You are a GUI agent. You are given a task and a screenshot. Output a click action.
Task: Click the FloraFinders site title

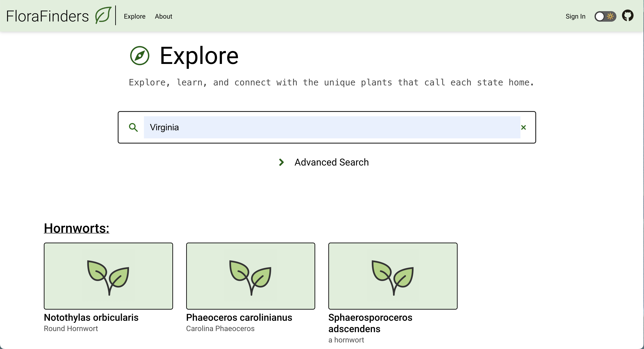click(x=48, y=16)
